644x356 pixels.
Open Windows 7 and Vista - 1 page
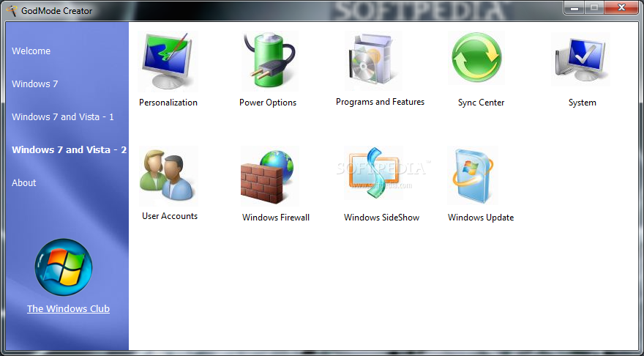click(63, 116)
